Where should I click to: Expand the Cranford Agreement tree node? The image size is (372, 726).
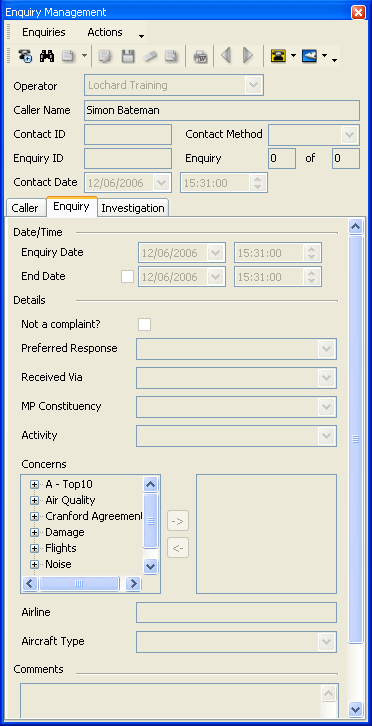[34, 516]
